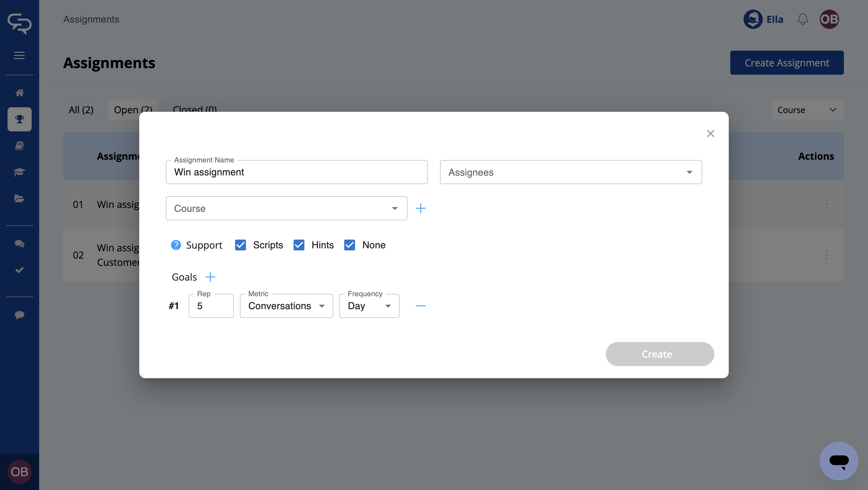Open the home icon in sidebar
Viewport: 868px width, 490px height.
coord(20,93)
